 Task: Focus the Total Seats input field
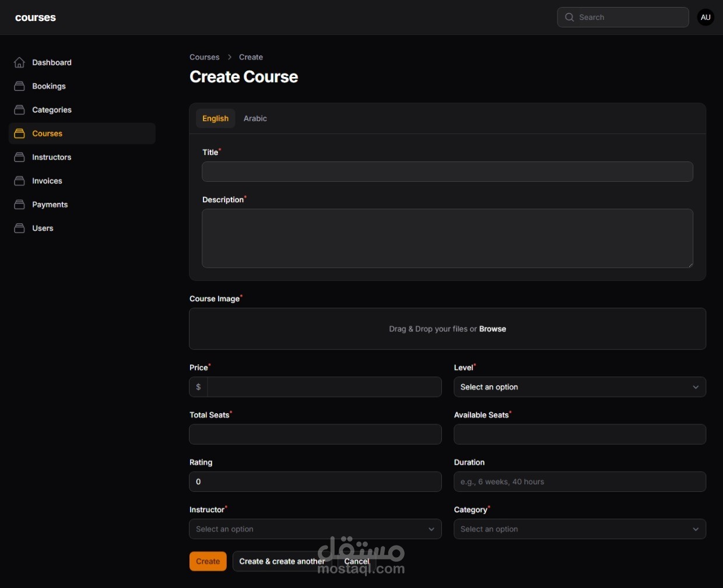click(x=315, y=434)
